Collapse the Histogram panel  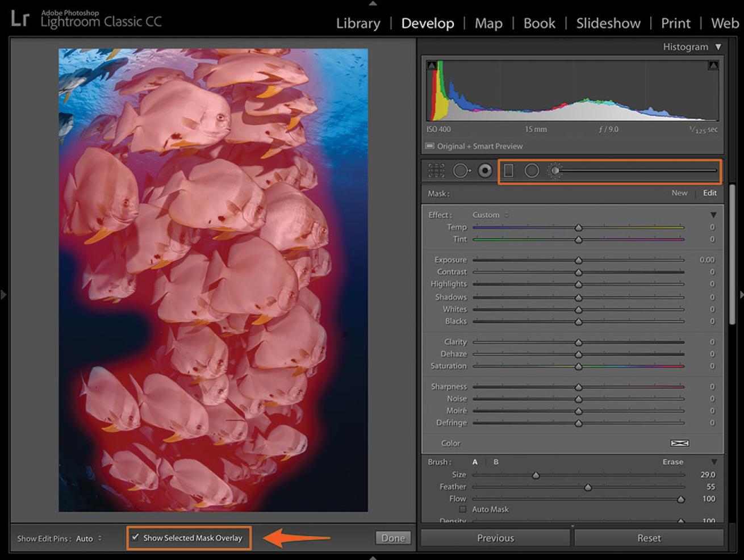pyautogui.click(x=718, y=47)
